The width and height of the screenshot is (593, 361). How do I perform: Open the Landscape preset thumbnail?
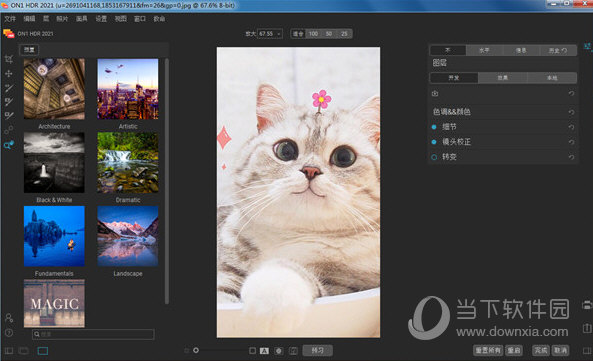click(128, 236)
